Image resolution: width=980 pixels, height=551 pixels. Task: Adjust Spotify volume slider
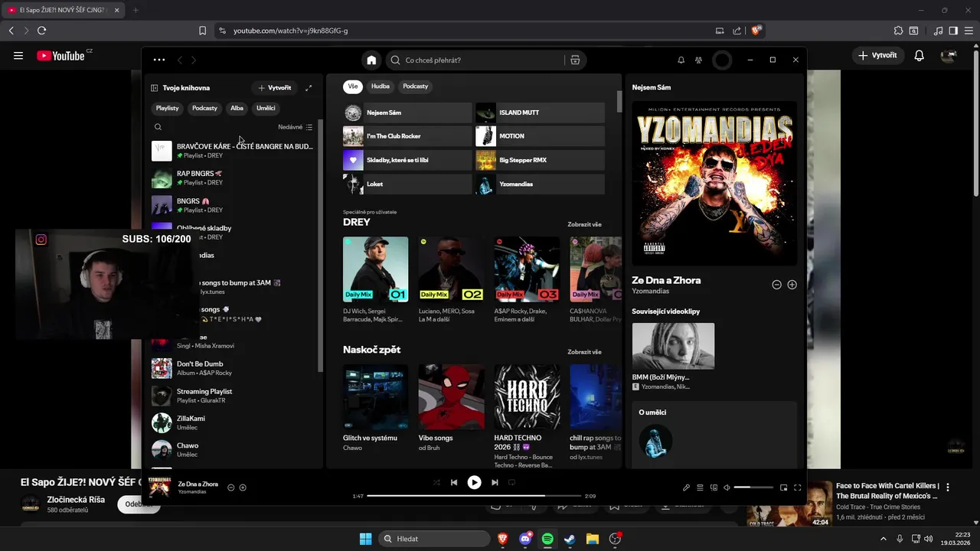pyautogui.click(x=753, y=487)
